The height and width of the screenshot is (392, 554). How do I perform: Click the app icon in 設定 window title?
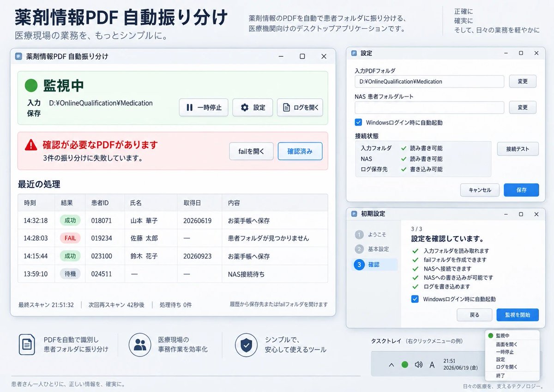(354, 53)
